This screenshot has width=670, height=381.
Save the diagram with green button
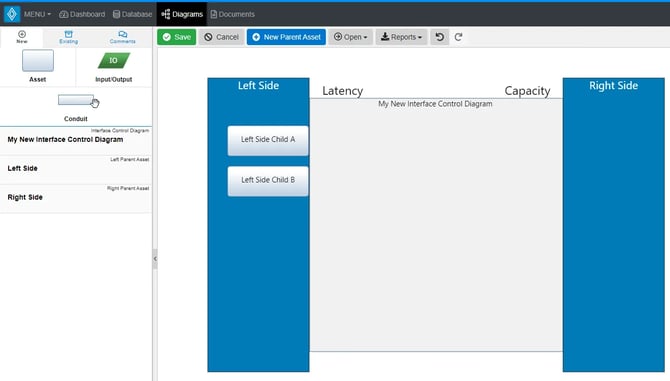point(176,37)
